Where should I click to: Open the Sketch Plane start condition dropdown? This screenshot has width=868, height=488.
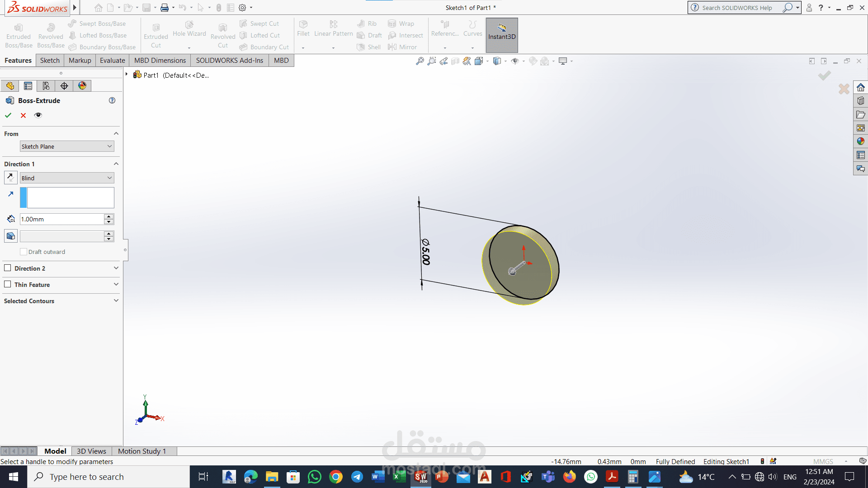67,146
